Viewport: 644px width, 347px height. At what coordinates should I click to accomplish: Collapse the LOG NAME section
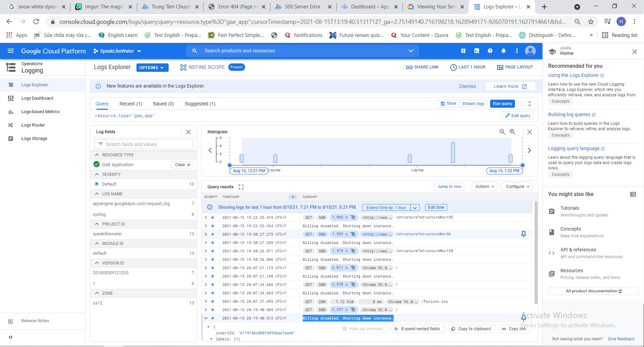pyautogui.click(x=97, y=194)
